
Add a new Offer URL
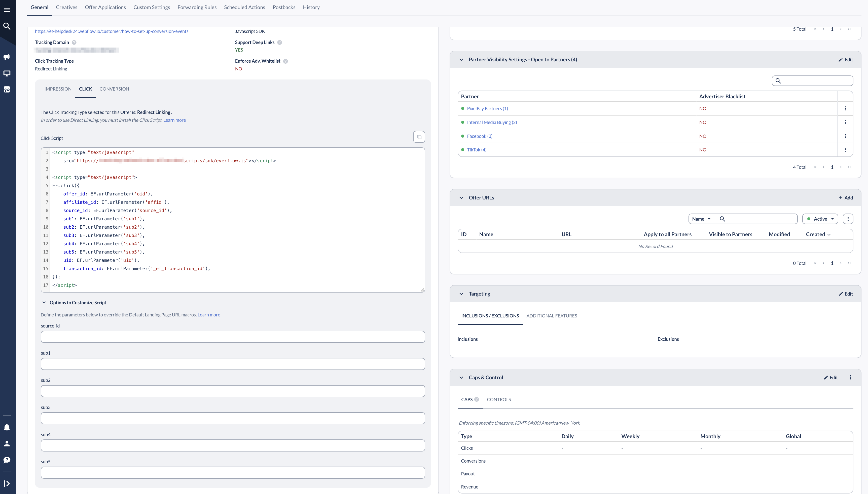(x=846, y=198)
